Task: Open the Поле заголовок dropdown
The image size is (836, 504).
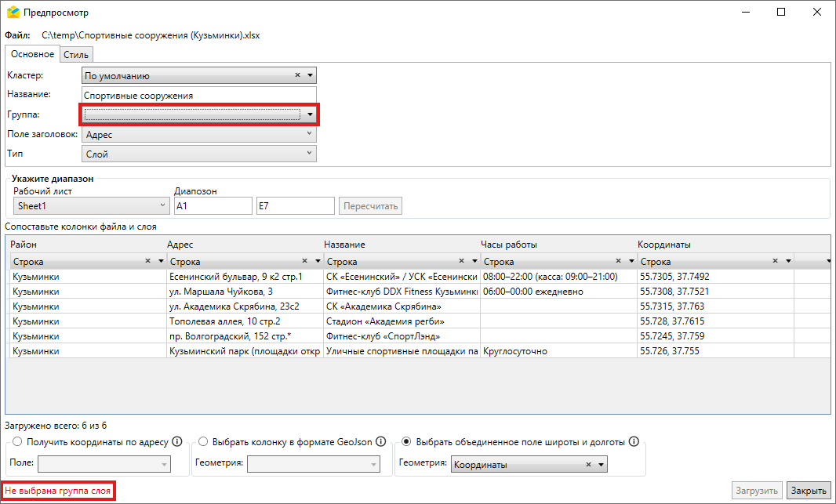Action: click(x=311, y=135)
